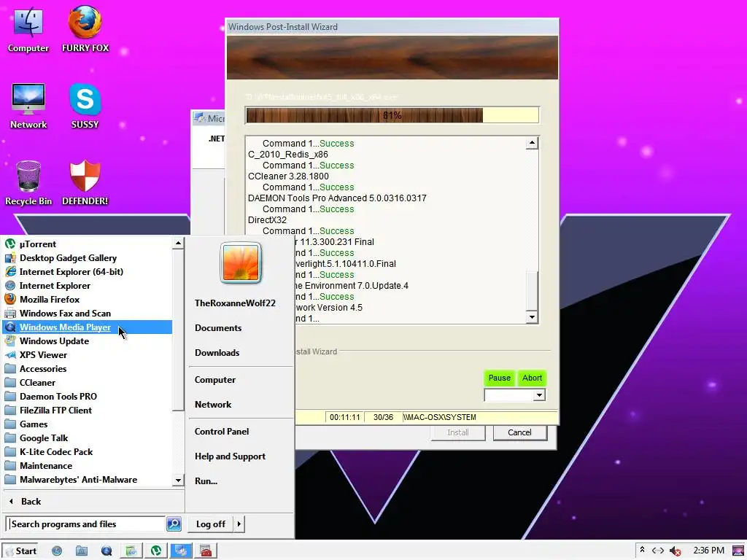Click the XPS Viewer icon
Image resolution: width=747 pixels, height=560 pixels.
[10, 355]
